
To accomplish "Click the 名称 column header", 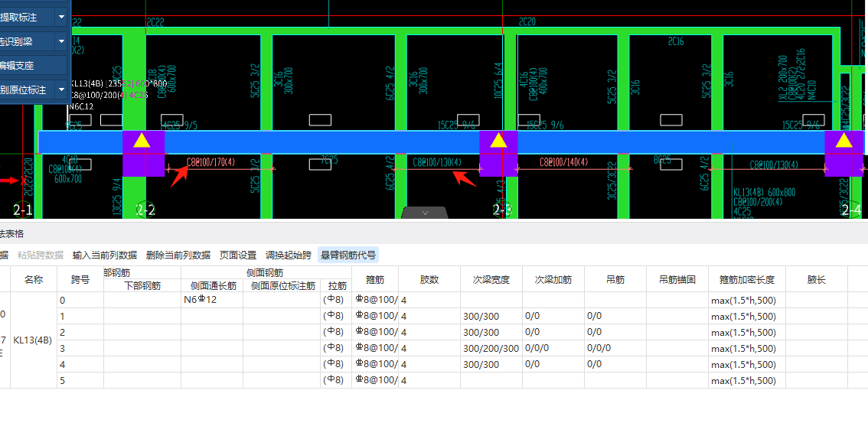I will pos(34,280).
